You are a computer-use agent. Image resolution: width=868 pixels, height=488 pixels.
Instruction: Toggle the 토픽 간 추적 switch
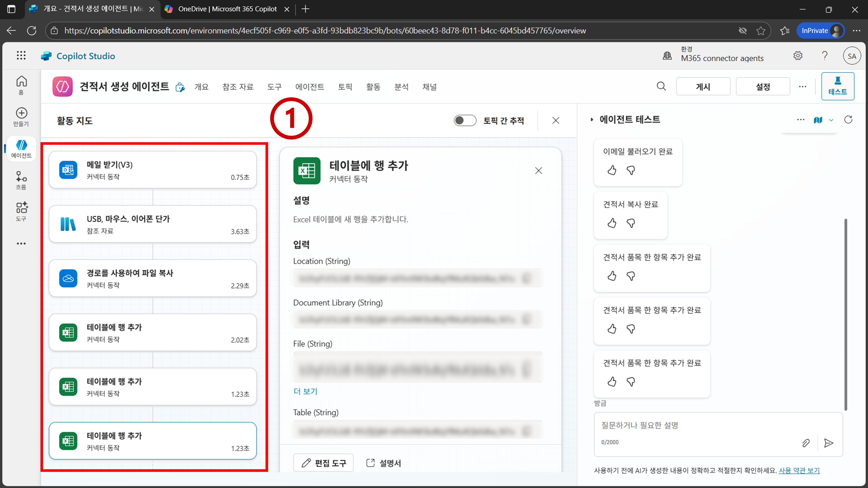point(465,121)
